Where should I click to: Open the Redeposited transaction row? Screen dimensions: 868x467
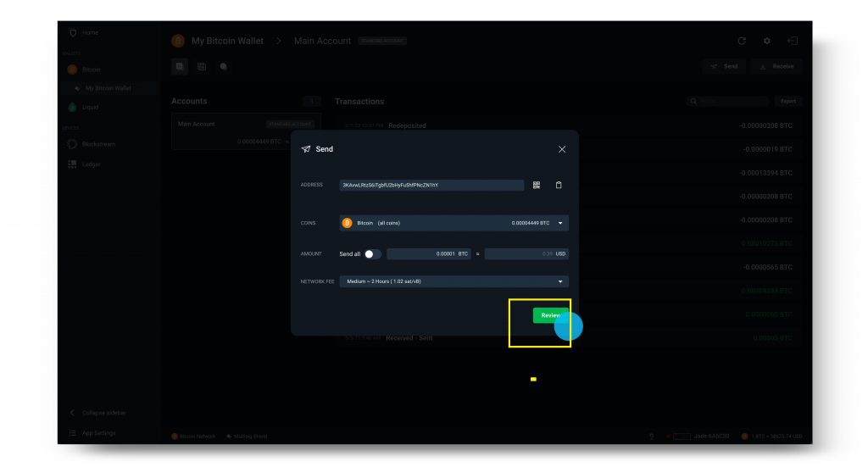coord(569,125)
